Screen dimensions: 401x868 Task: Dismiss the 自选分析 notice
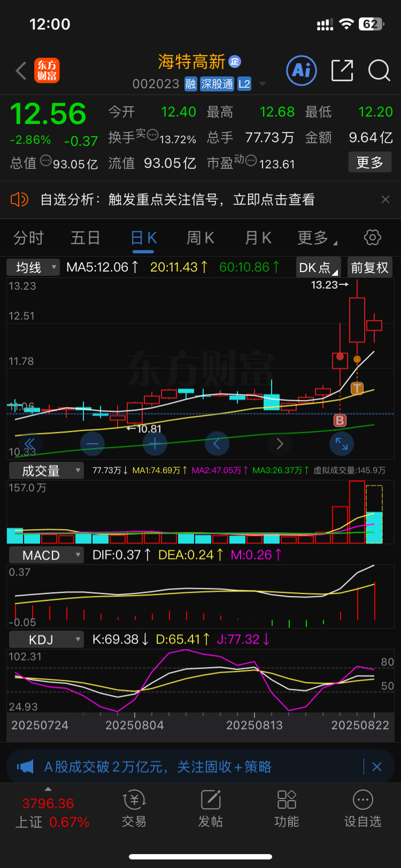[385, 199]
